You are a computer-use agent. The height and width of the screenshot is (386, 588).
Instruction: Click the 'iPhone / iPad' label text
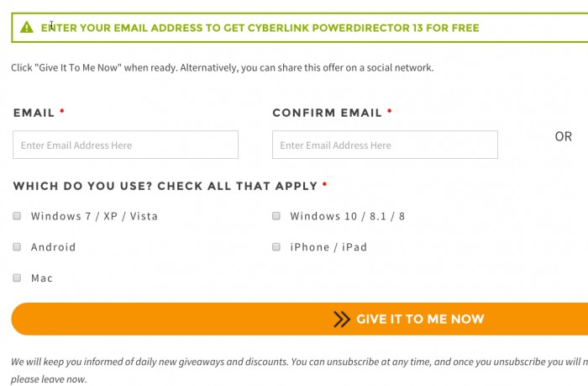[x=328, y=247]
